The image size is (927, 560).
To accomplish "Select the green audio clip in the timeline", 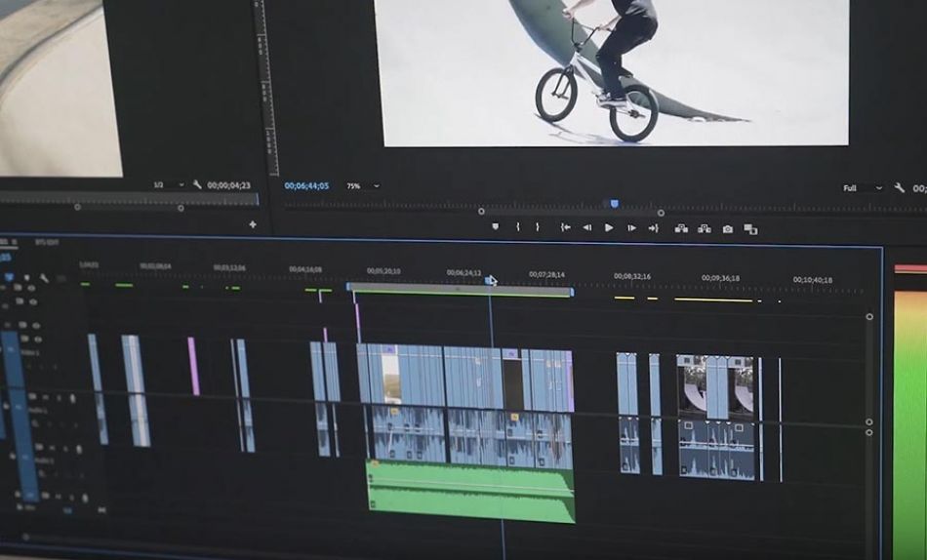I will pyautogui.click(x=471, y=491).
